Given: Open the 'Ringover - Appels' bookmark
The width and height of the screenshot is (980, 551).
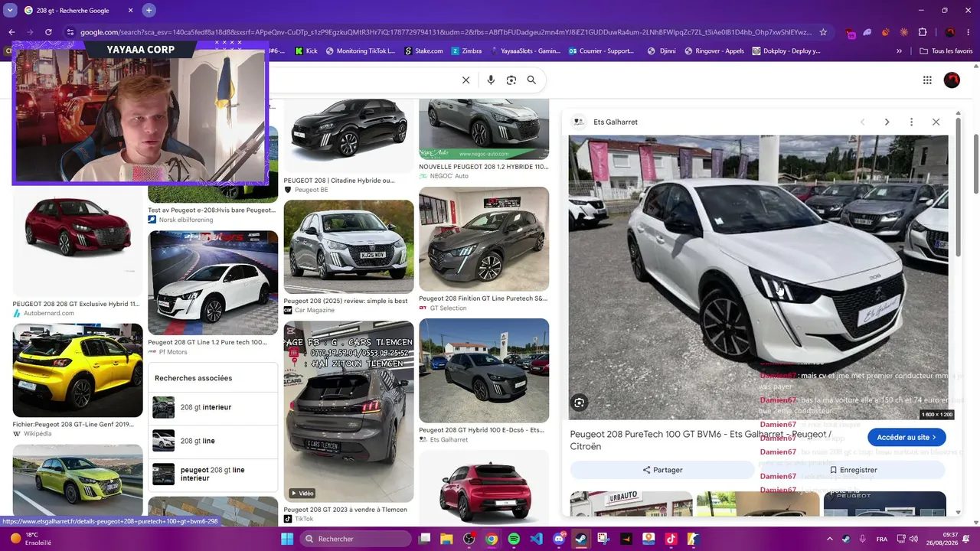Looking at the screenshot, I should [714, 51].
